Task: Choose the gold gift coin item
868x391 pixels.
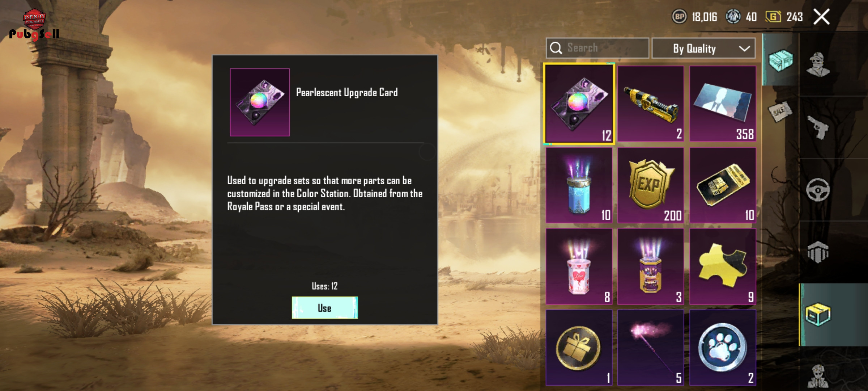Action: [579, 348]
